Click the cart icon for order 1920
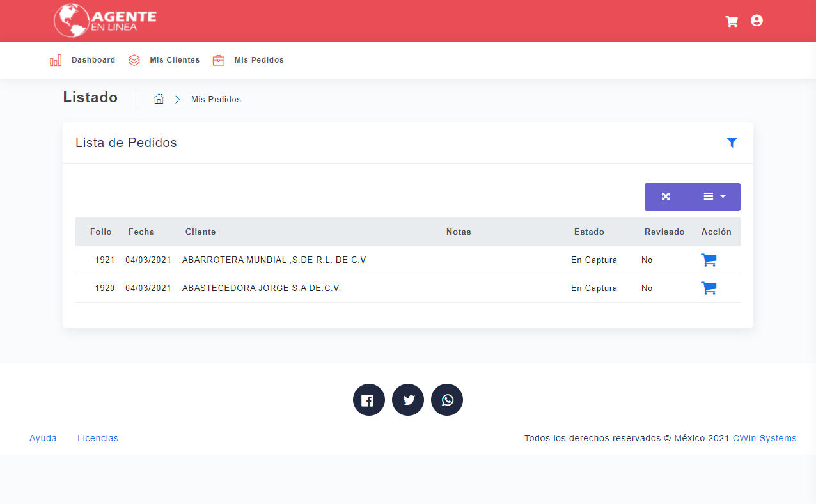Viewport: 816px width, 504px height. point(709,288)
